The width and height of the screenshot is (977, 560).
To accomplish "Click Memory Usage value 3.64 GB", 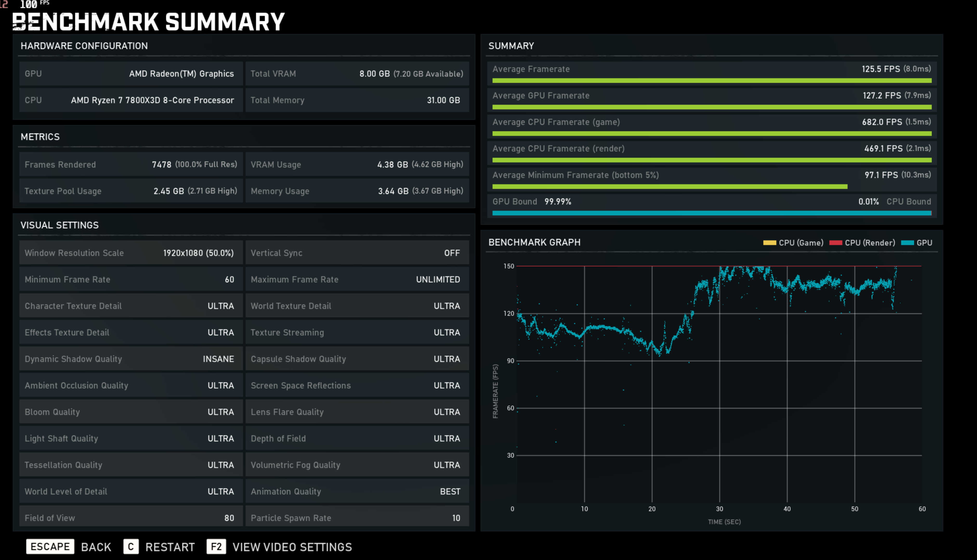I will pyautogui.click(x=393, y=191).
